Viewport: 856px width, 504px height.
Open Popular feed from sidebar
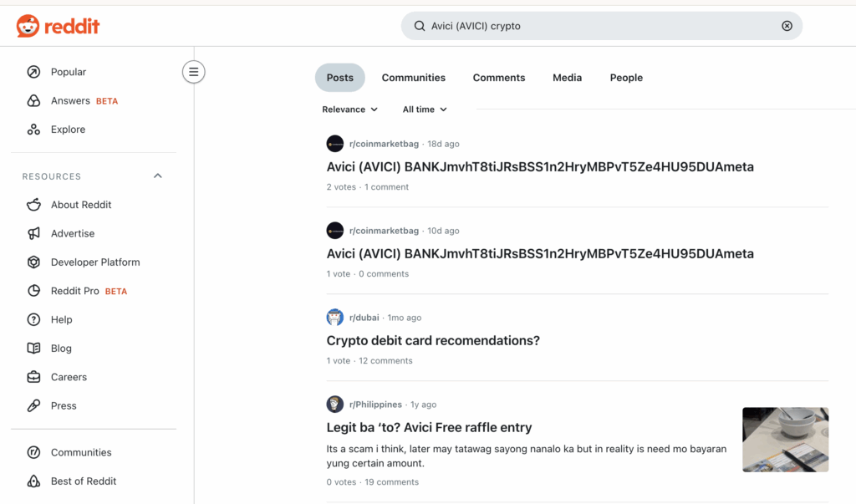(x=68, y=72)
